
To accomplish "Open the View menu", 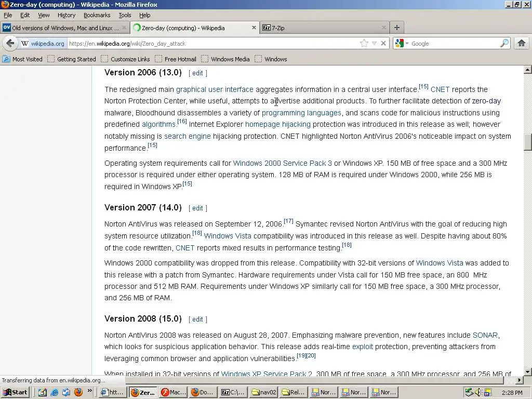I will 44,15.
